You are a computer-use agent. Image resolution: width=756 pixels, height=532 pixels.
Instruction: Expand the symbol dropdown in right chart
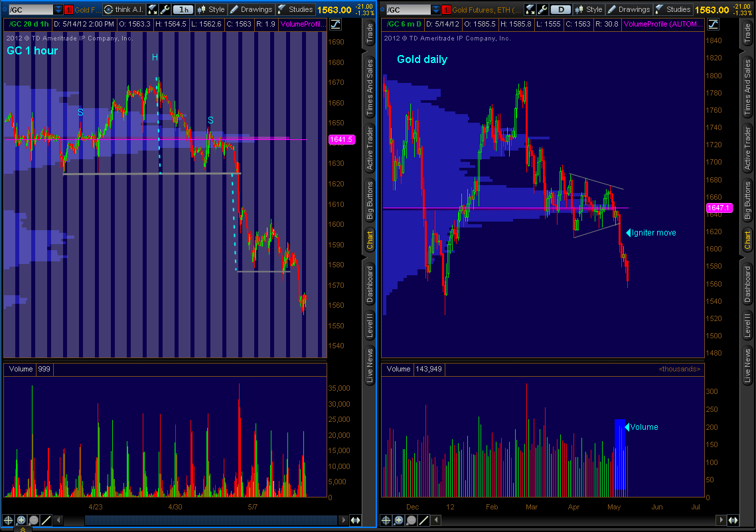coord(436,9)
